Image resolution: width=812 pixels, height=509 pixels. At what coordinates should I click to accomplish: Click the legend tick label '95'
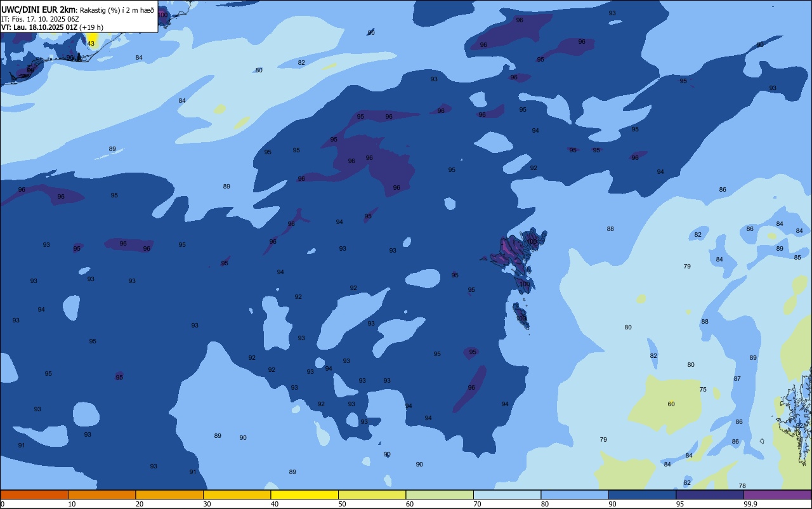(680, 504)
